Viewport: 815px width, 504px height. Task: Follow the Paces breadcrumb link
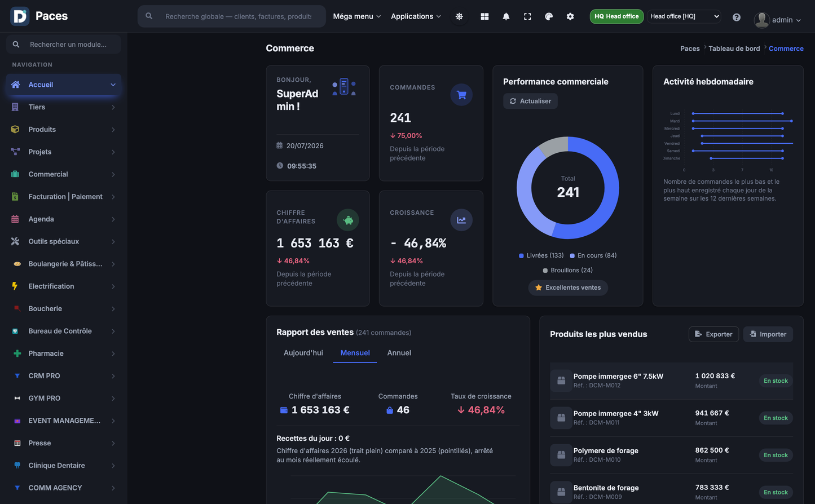pyautogui.click(x=690, y=48)
